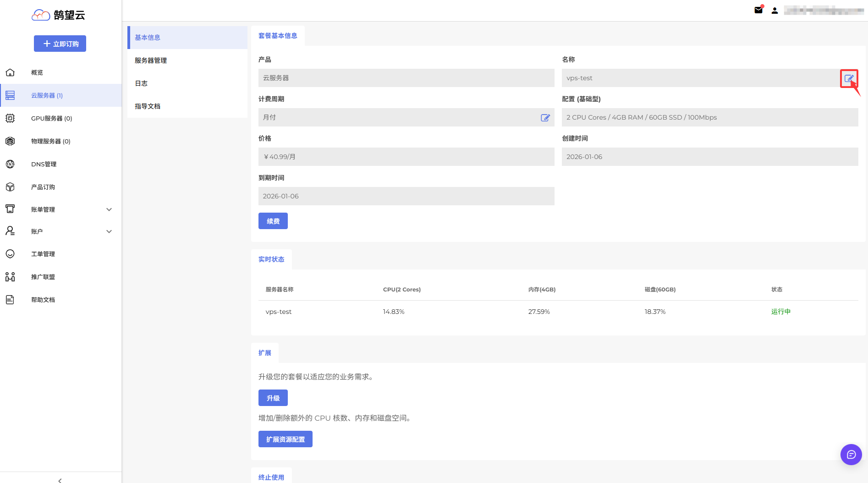This screenshot has width=868, height=483.
Task: Open the live chat support bubble
Action: [851, 455]
